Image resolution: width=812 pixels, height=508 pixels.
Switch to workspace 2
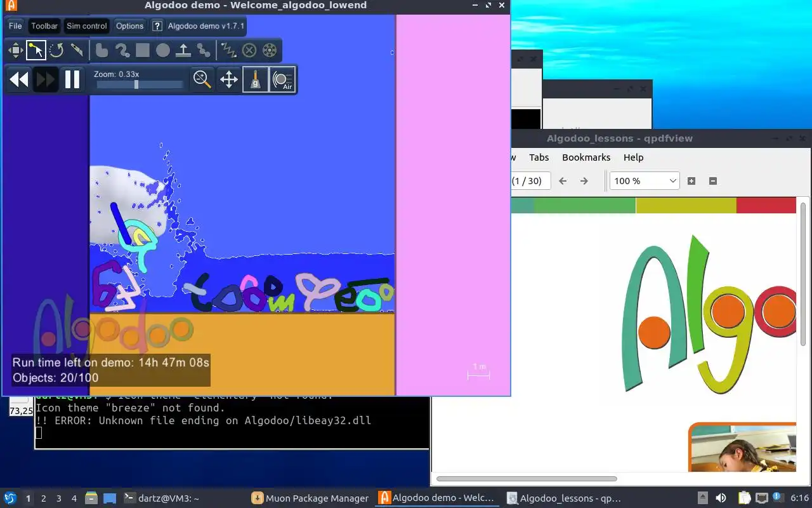pyautogui.click(x=44, y=498)
